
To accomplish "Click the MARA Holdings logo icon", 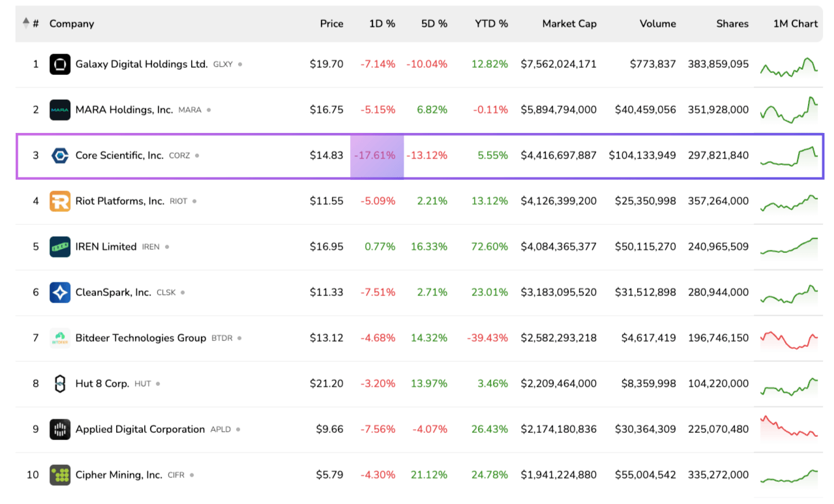I will pyautogui.click(x=60, y=110).
